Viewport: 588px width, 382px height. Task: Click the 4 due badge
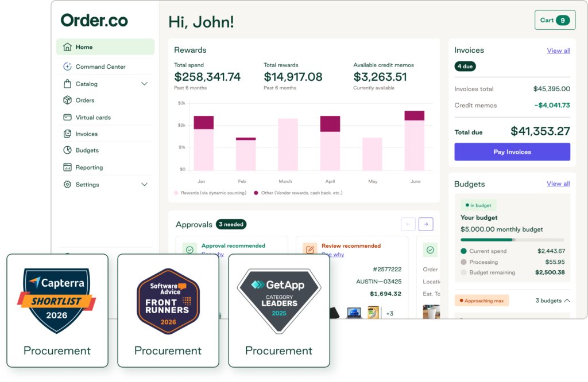pyautogui.click(x=465, y=67)
